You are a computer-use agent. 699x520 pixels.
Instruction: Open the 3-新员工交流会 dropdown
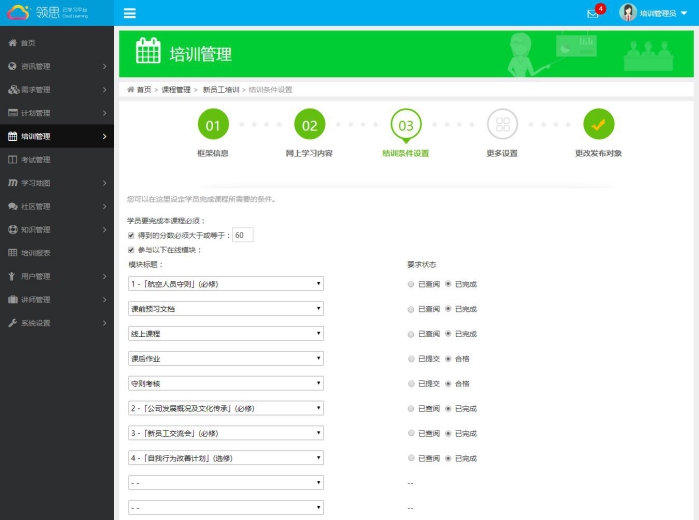[226, 433]
